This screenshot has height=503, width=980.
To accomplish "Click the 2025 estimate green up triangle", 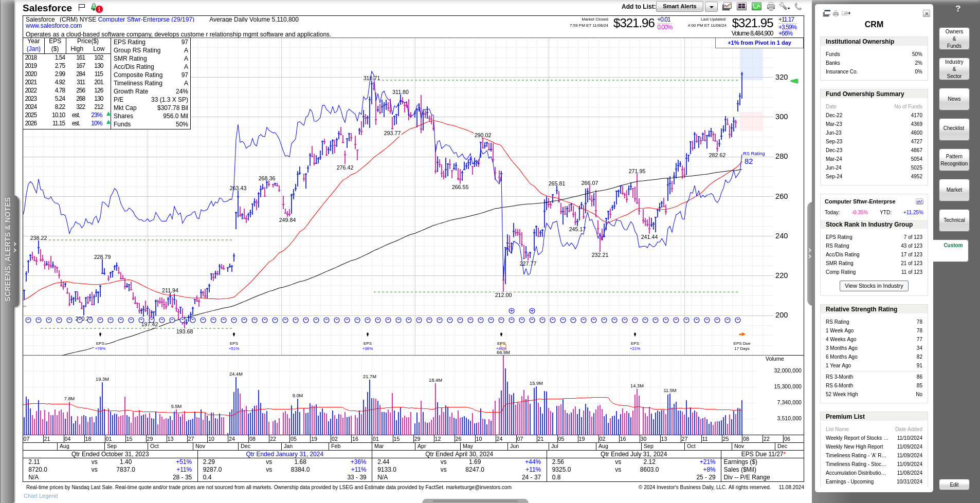I will (x=108, y=114).
